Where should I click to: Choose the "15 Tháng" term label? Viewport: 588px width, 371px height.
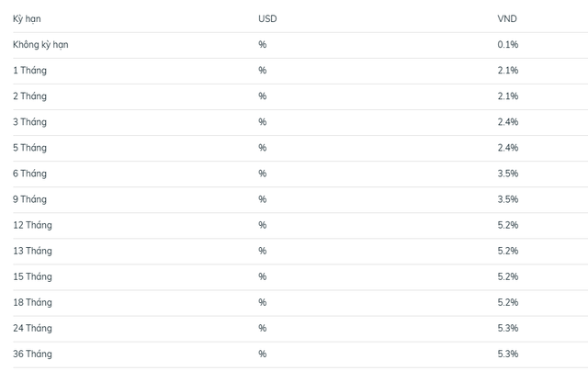[33, 275]
